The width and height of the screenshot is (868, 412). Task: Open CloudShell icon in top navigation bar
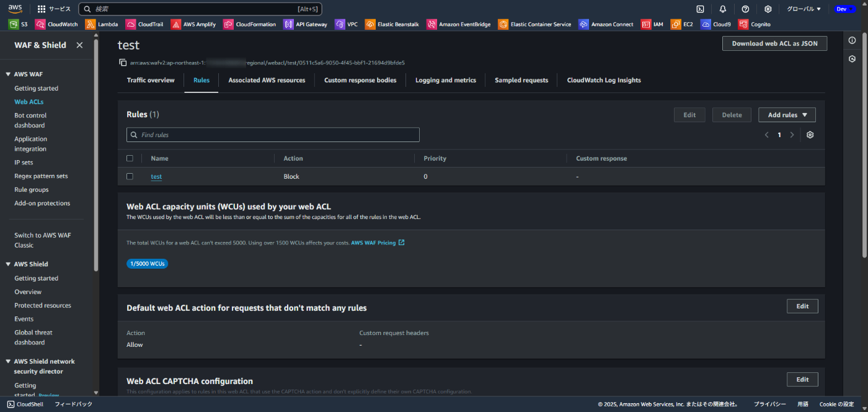tap(700, 9)
